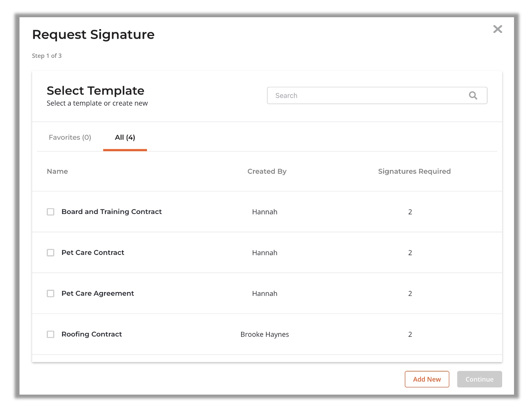Click Select a template or create new text
This screenshot has height=408, width=532.
(97, 103)
